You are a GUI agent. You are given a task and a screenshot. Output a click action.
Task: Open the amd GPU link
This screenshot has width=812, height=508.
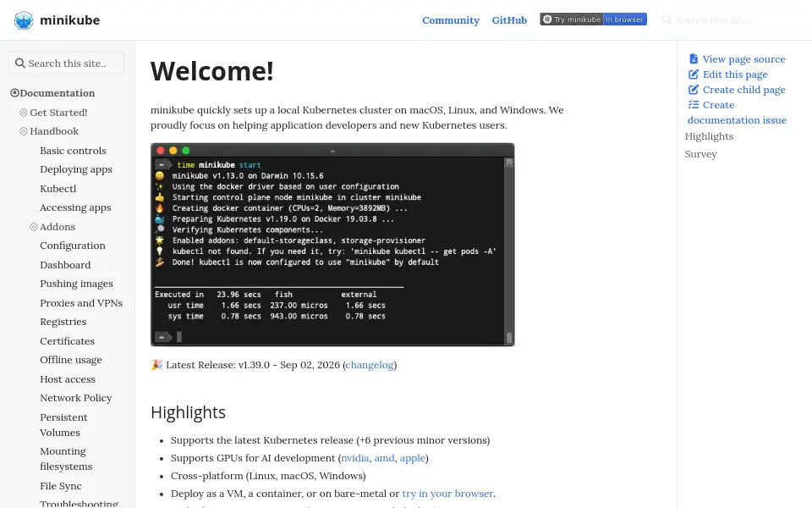(x=384, y=458)
